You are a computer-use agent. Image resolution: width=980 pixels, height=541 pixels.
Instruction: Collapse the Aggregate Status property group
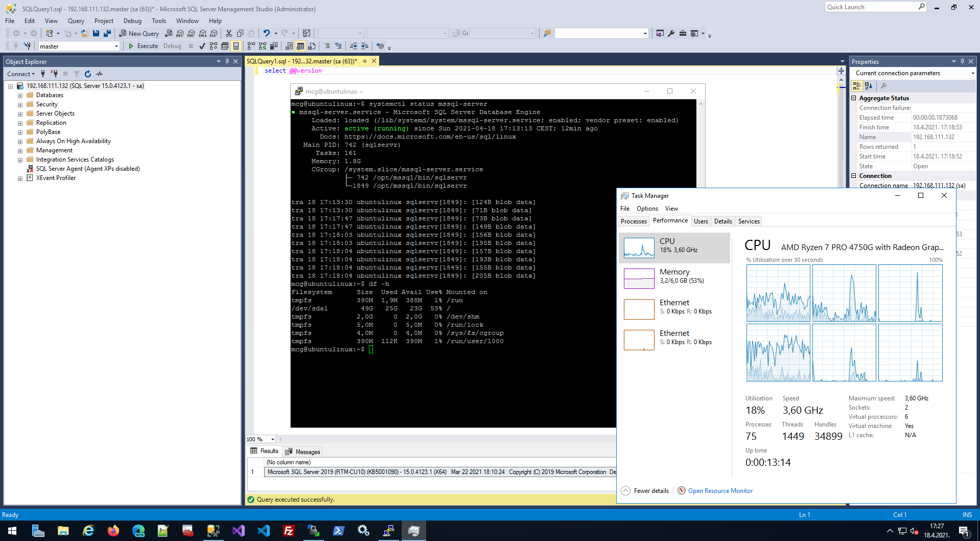point(854,98)
